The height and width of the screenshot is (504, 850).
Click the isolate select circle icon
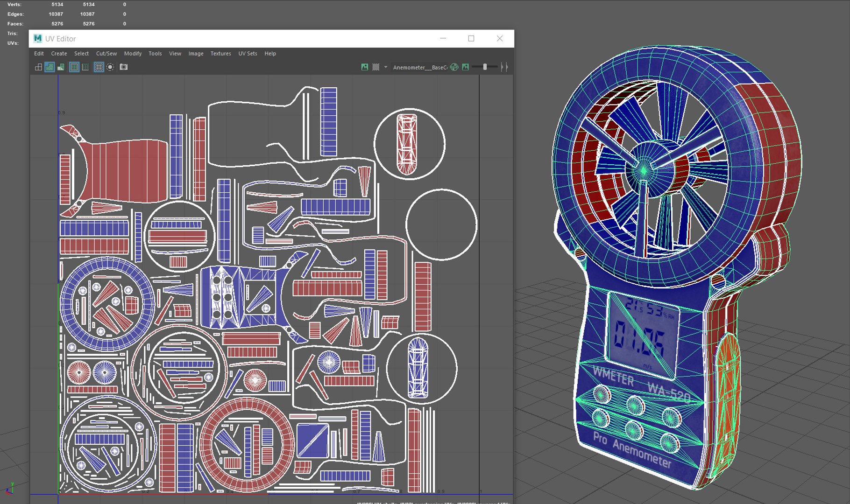click(110, 67)
